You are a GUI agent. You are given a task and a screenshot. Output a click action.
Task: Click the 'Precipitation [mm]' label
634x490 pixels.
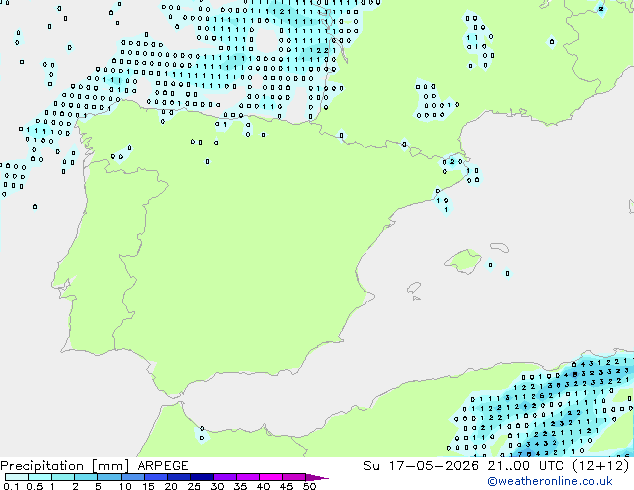click(65, 466)
